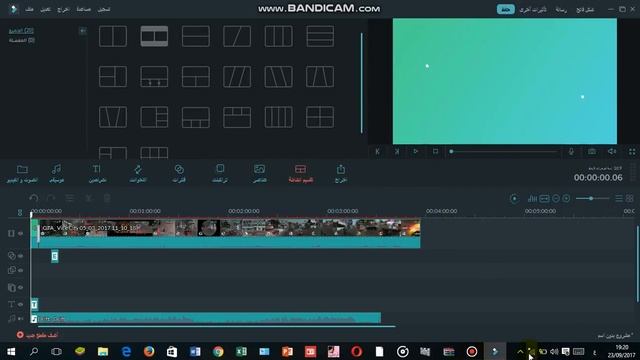Open the leftmost File menu
Image resolution: width=640 pixels, height=360 pixels.
coord(29,9)
